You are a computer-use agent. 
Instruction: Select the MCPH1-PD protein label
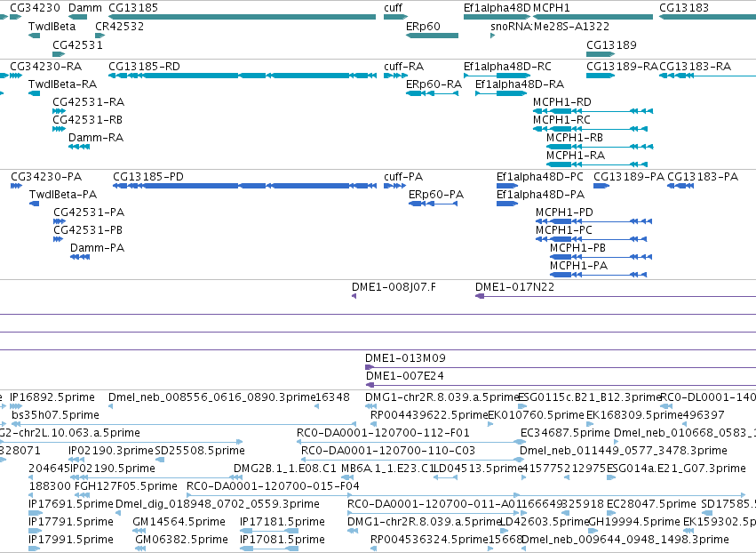(x=564, y=212)
